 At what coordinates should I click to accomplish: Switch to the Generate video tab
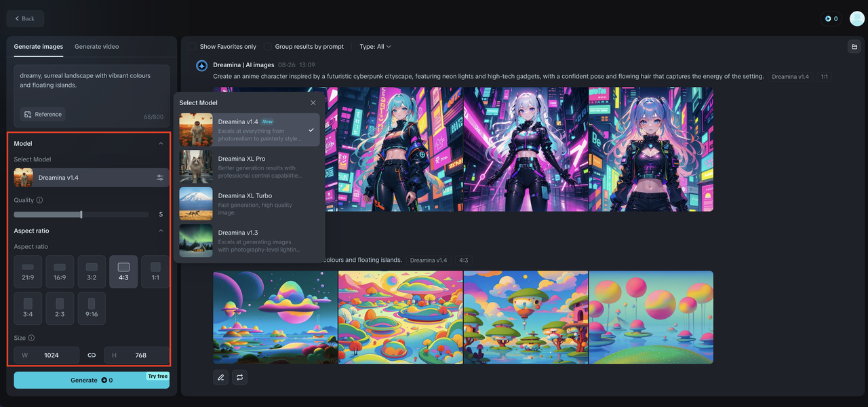pyautogui.click(x=96, y=47)
